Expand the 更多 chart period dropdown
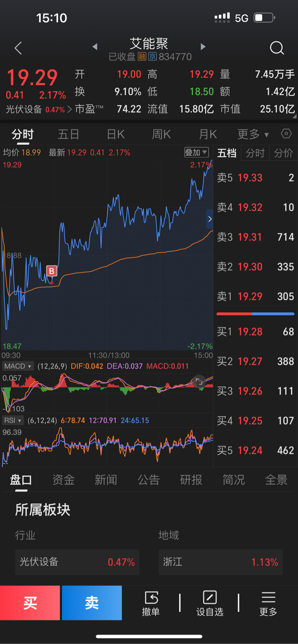The image size is (298, 644). 253,134
